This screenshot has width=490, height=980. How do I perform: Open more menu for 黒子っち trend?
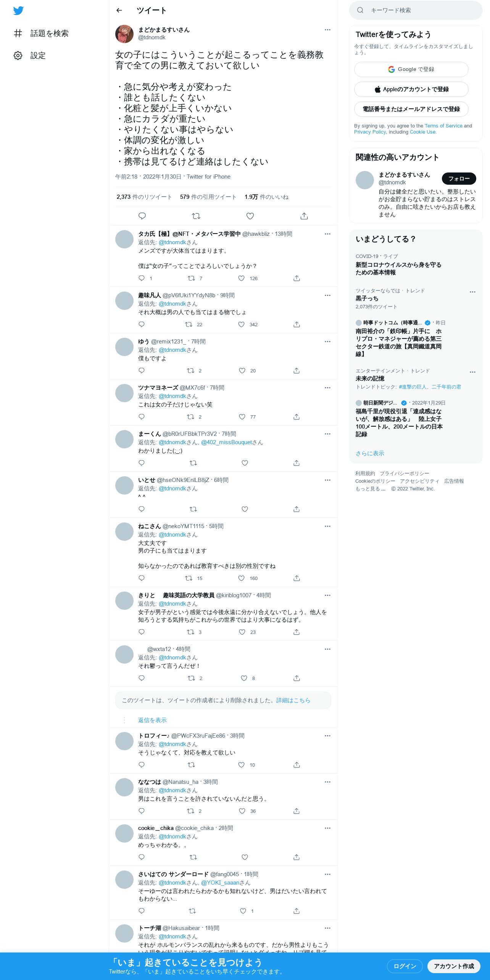[x=472, y=292]
